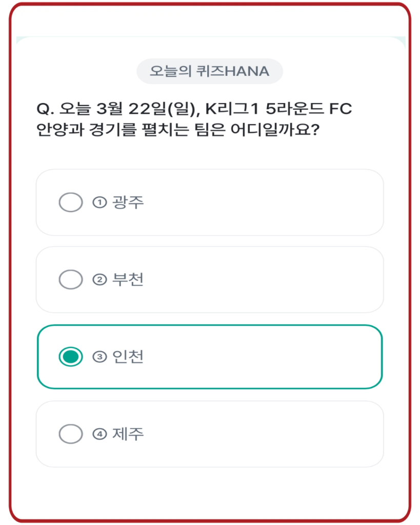The width and height of the screenshot is (420, 525).
Task: Click the filled green radio indicator
Action: pyautogui.click(x=70, y=356)
